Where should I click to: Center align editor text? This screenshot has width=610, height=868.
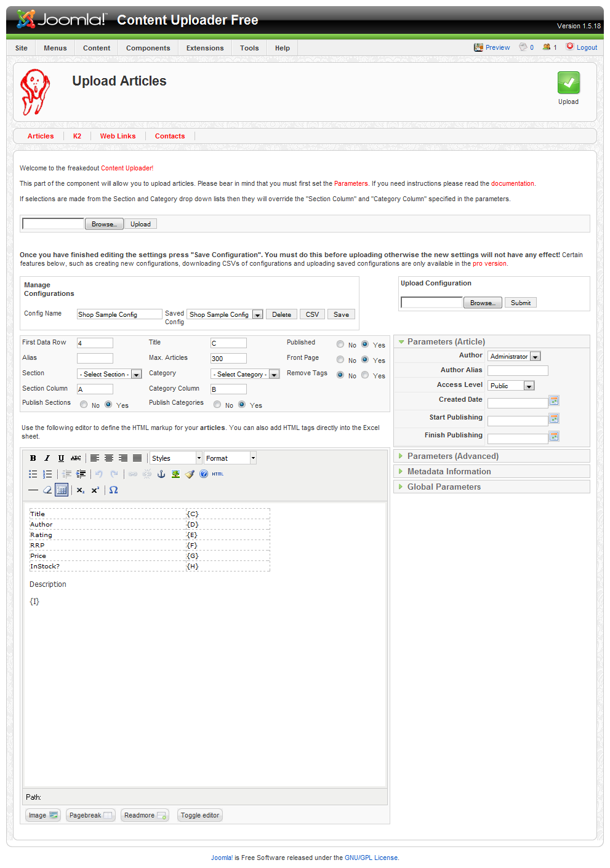coord(109,458)
